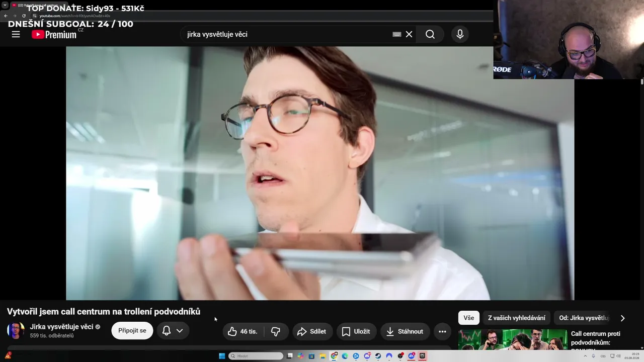Show hidden system tray icons
The width and height of the screenshot is (644, 362).
tap(585, 356)
